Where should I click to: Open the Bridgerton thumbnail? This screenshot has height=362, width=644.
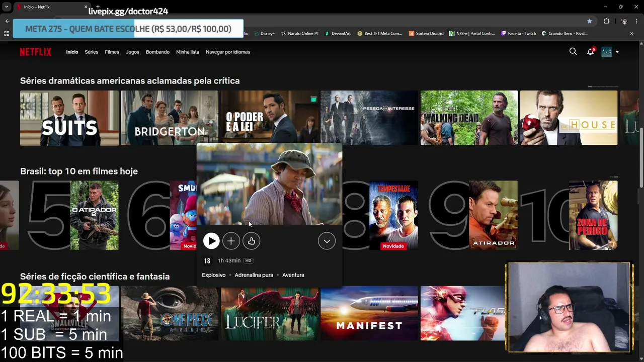point(170,118)
